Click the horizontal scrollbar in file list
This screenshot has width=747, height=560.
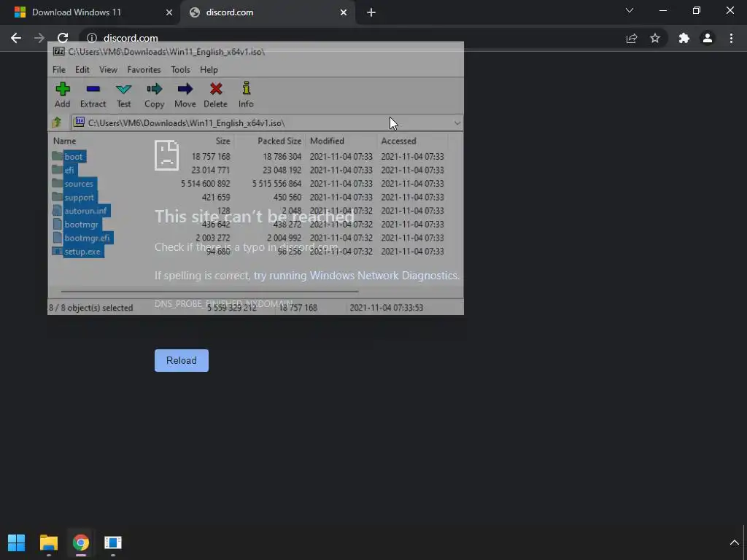click(209, 291)
